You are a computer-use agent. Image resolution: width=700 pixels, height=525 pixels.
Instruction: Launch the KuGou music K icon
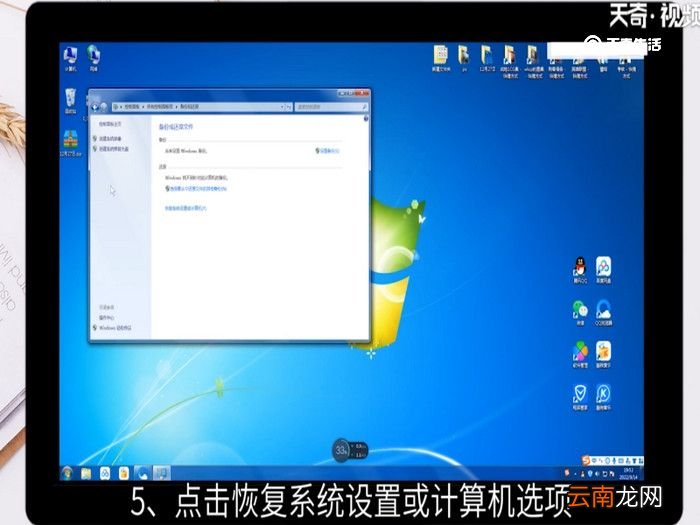(603, 397)
